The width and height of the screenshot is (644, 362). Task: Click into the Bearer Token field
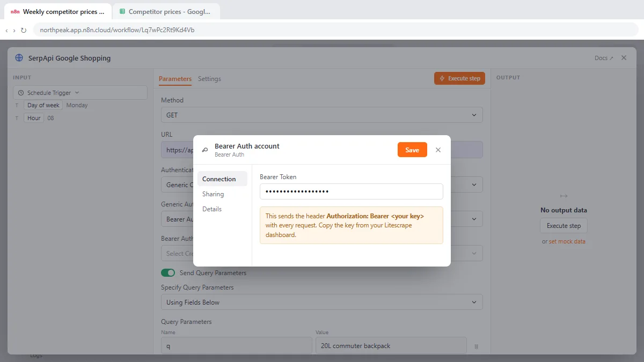tap(352, 191)
